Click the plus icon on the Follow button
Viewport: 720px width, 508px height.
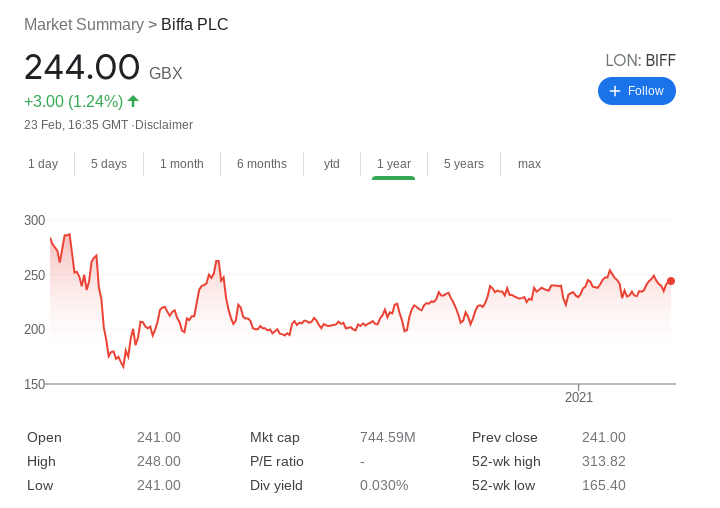pos(614,91)
